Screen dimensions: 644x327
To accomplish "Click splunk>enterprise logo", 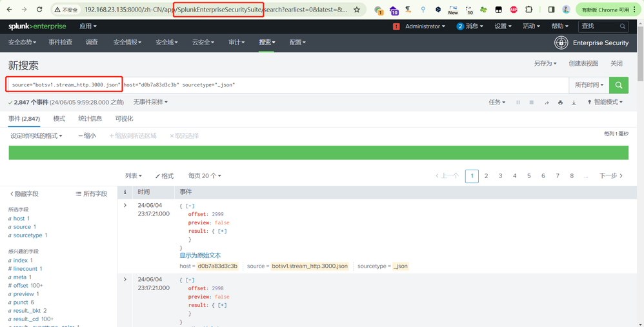I will tap(37, 26).
